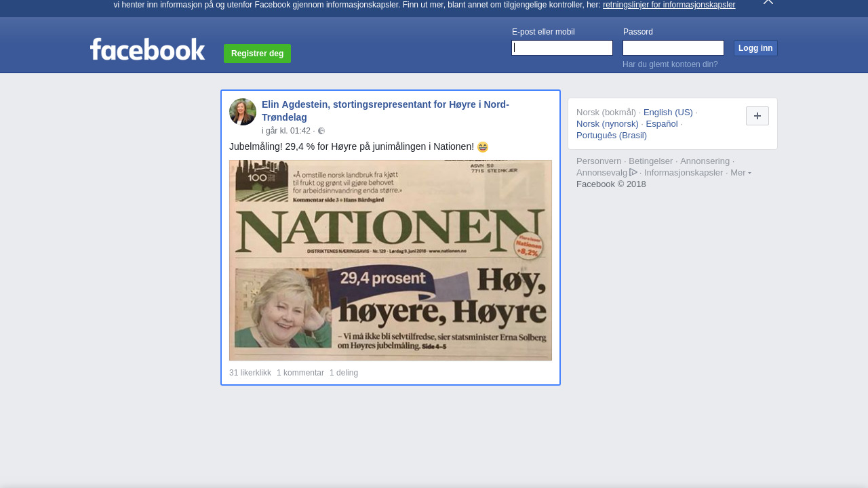
Task: Switch language to English (US)
Action: [x=668, y=113]
